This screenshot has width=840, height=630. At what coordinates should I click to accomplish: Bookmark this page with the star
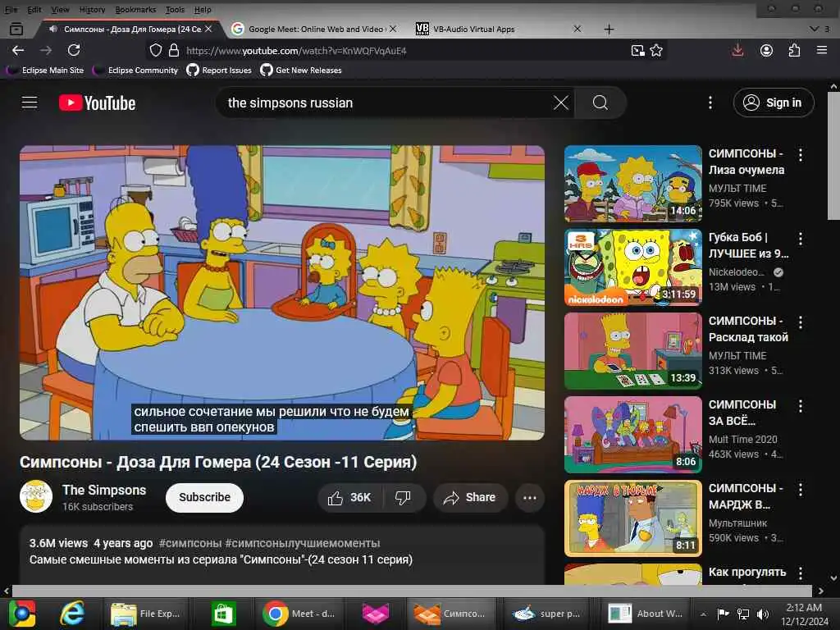coord(656,50)
